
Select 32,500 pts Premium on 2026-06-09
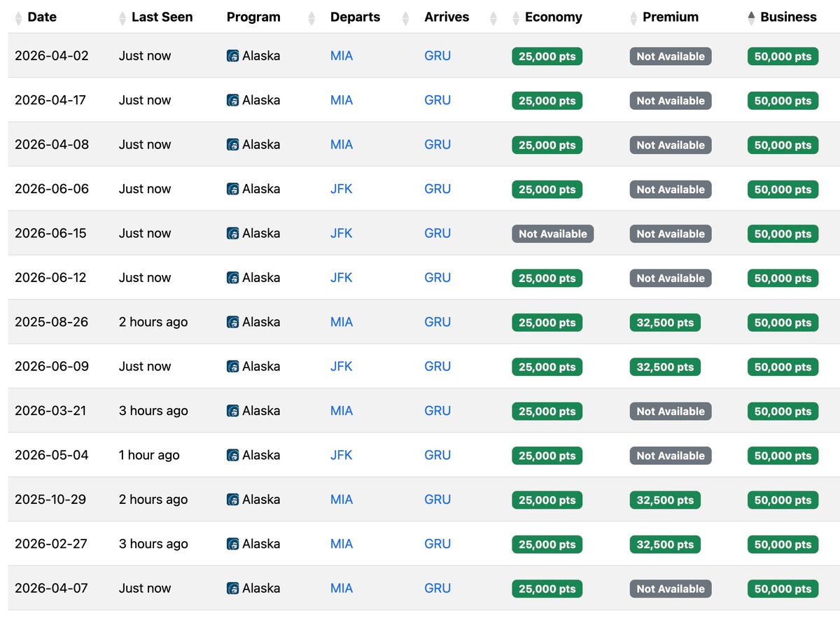click(665, 367)
